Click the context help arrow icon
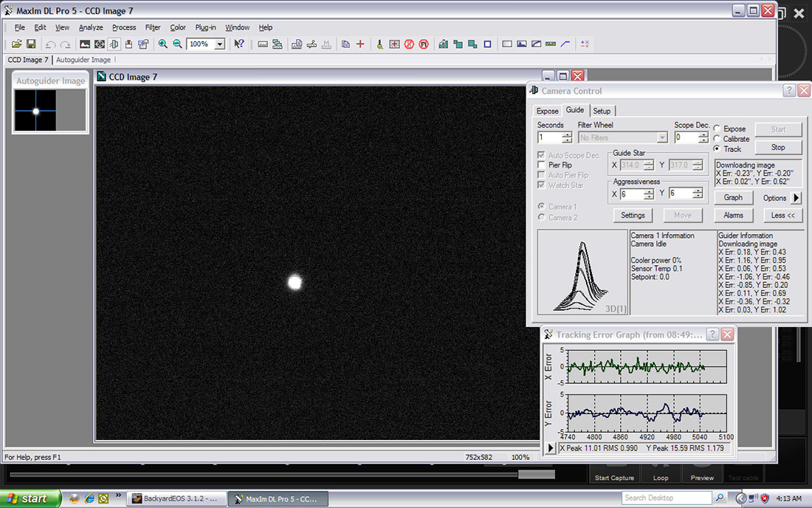 (x=239, y=44)
